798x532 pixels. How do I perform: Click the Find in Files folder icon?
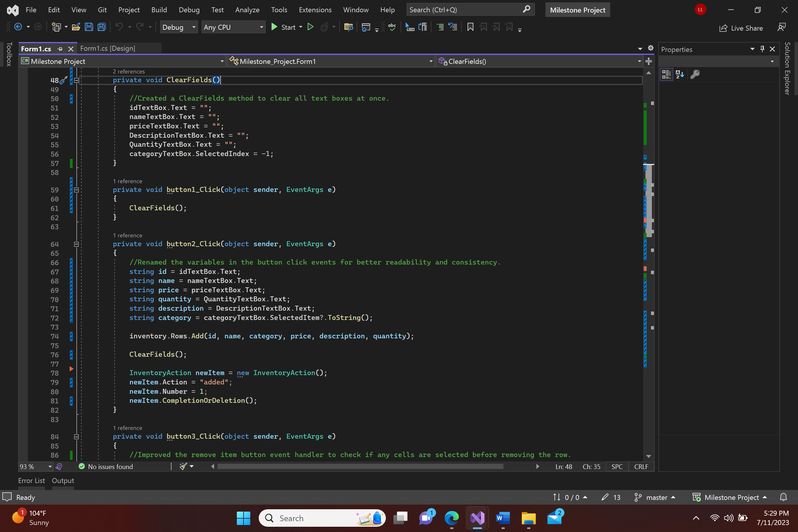click(x=349, y=27)
